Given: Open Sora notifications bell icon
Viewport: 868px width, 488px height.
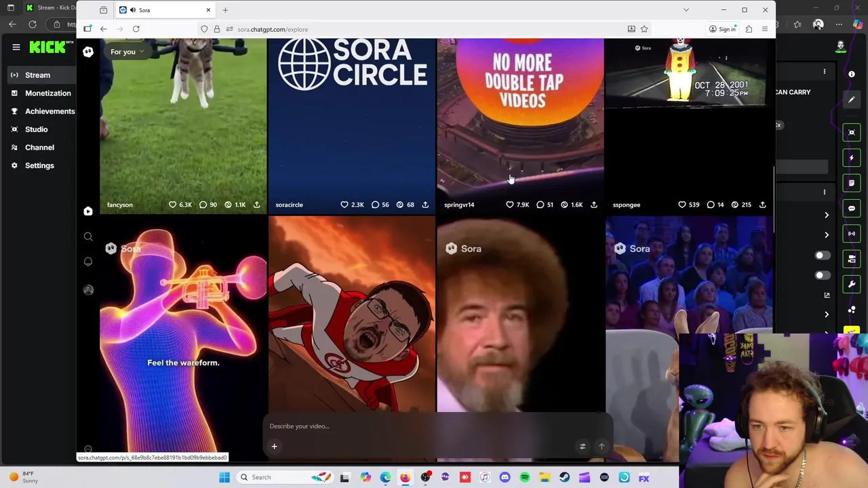Looking at the screenshot, I should click(88, 262).
